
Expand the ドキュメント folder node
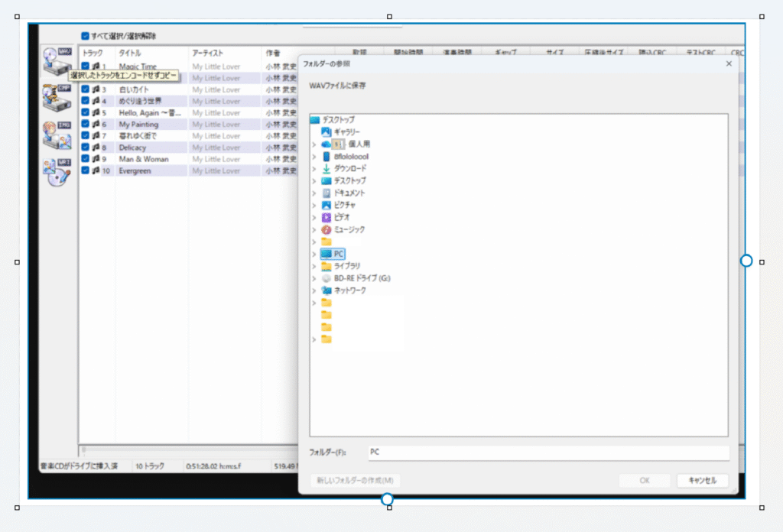314,193
